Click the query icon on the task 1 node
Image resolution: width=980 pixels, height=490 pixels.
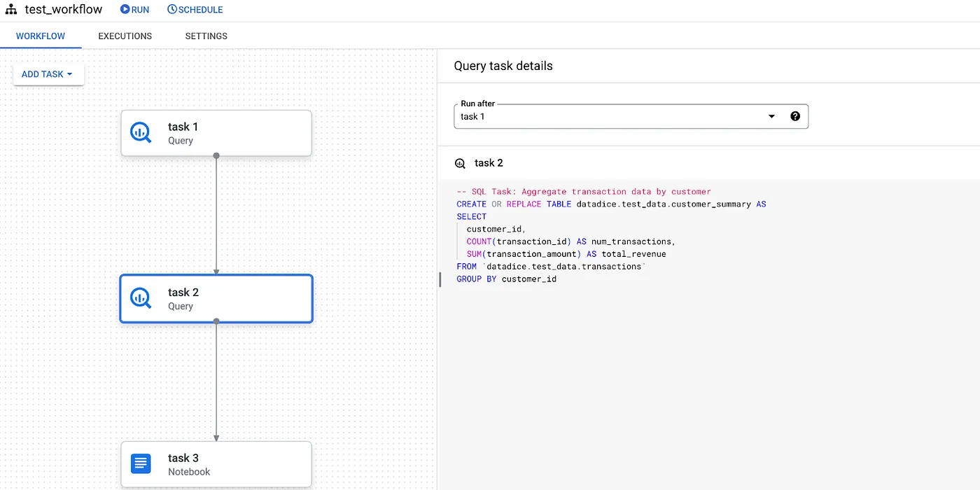coord(141,132)
